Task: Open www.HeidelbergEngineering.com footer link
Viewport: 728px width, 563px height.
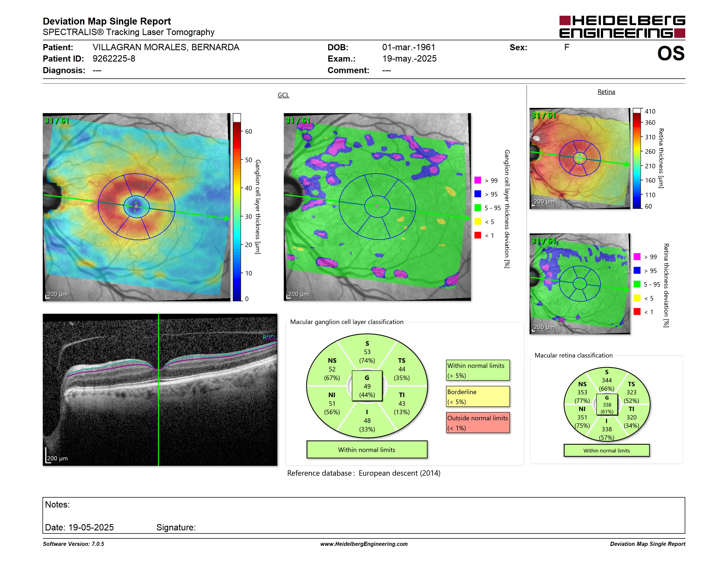Action: (364, 544)
